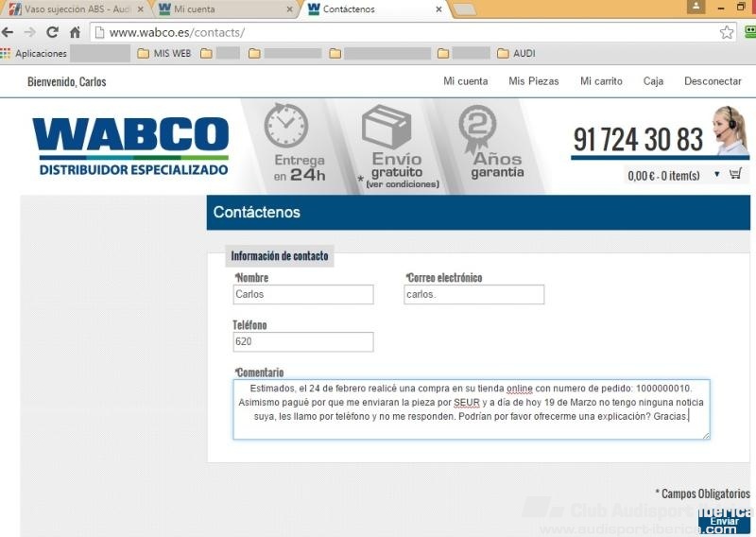Open the MIS WEB bookmark folder
756x537 pixels.
click(x=163, y=53)
